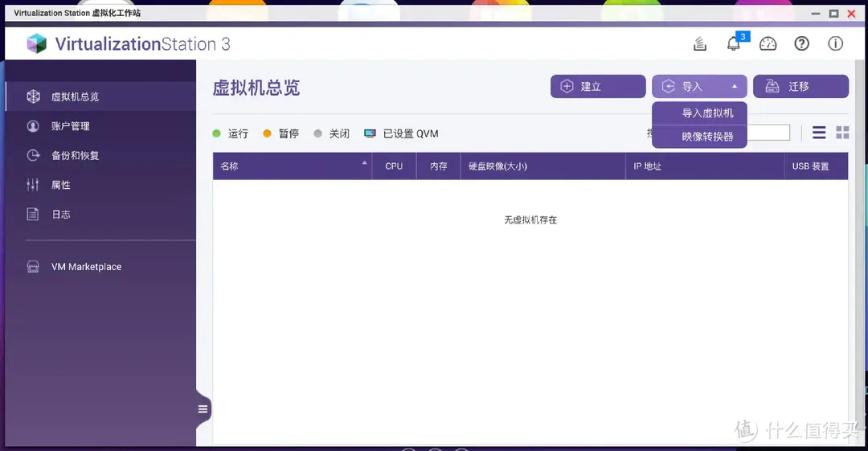
Task: Choose 映像转换器 from dropdown menu
Action: click(700, 137)
